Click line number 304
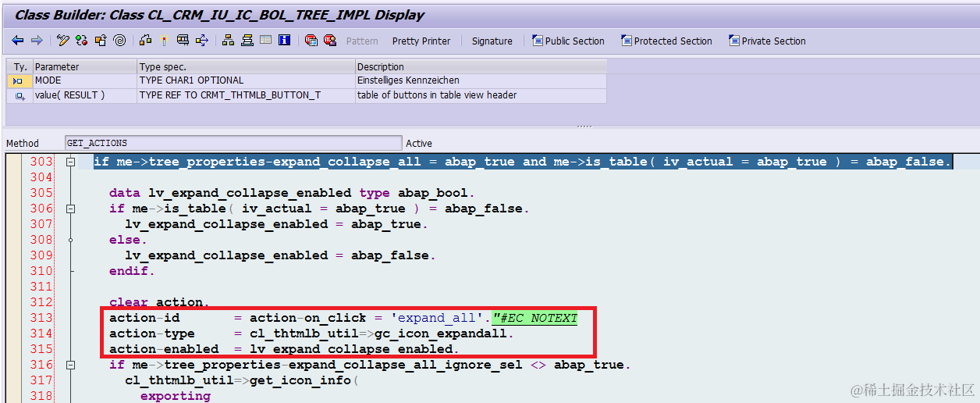The width and height of the screenshot is (980, 403). click(41, 177)
